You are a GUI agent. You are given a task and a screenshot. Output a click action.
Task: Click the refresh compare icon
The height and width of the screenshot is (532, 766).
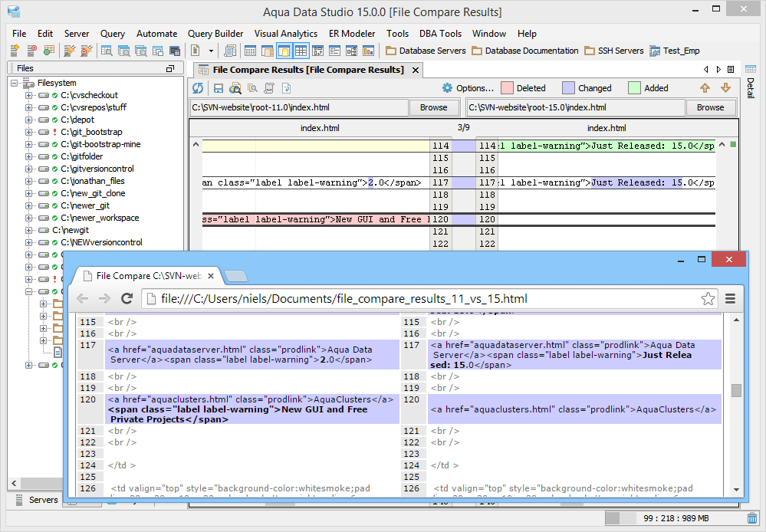tap(198, 88)
